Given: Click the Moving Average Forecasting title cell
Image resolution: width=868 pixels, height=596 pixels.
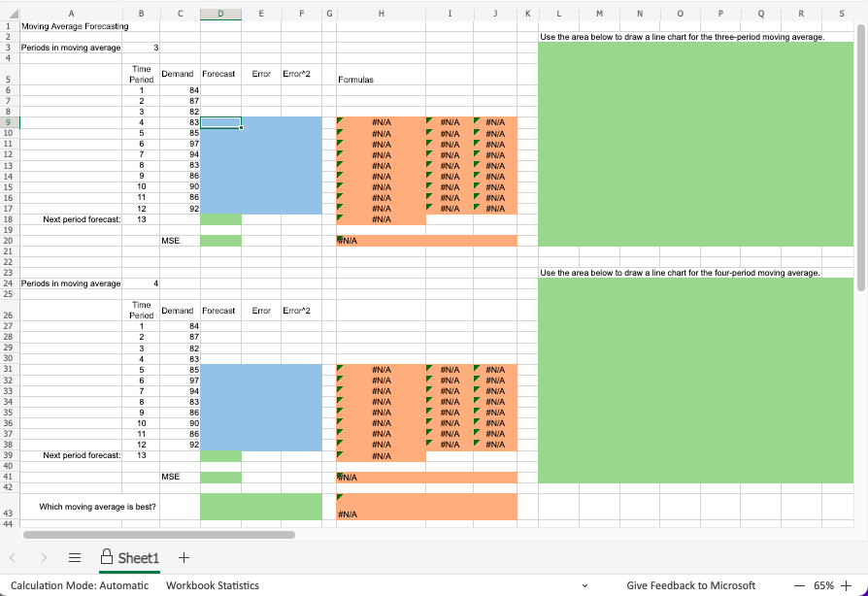Looking at the screenshot, I should click(75, 26).
